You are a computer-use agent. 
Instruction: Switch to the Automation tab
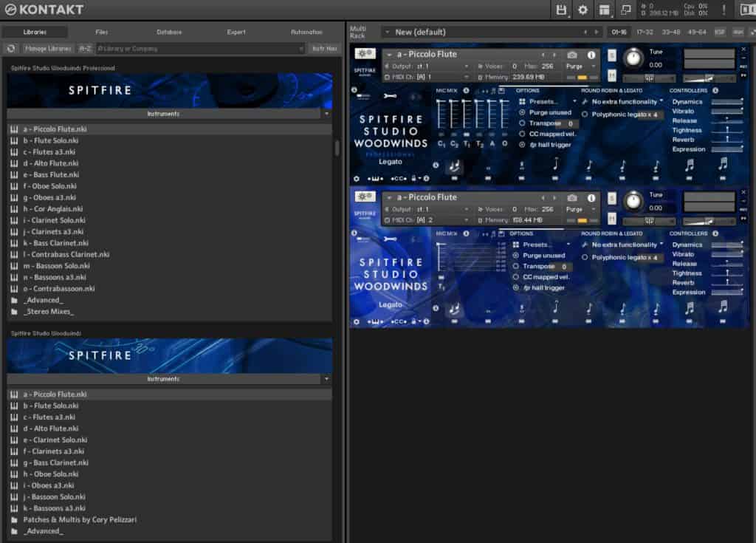click(x=306, y=32)
